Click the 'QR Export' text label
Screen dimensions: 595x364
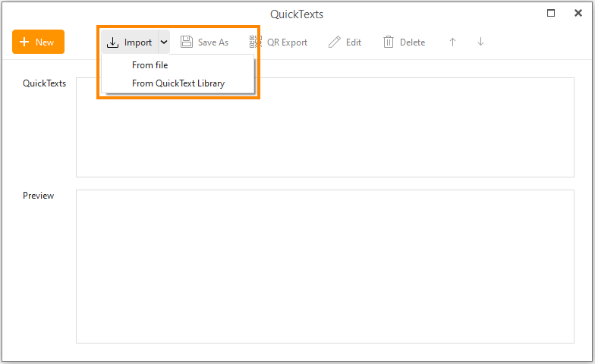tap(287, 42)
